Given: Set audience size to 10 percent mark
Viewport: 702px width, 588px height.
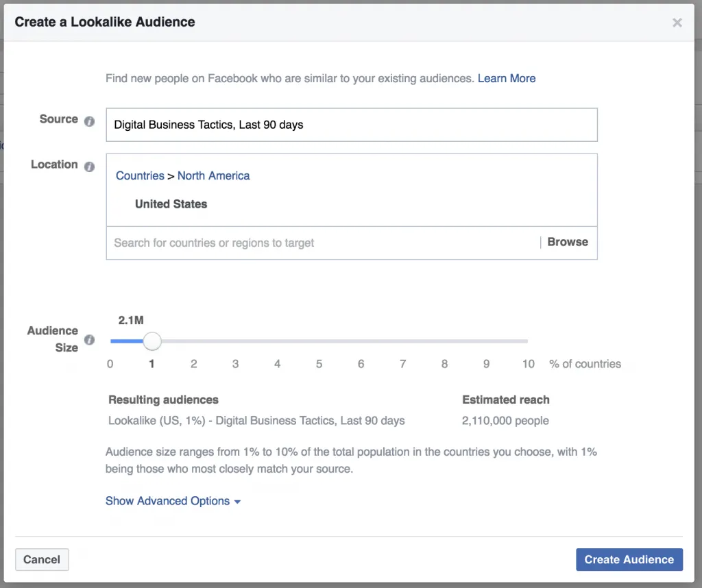Looking at the screenshot, I should point(527,341).
